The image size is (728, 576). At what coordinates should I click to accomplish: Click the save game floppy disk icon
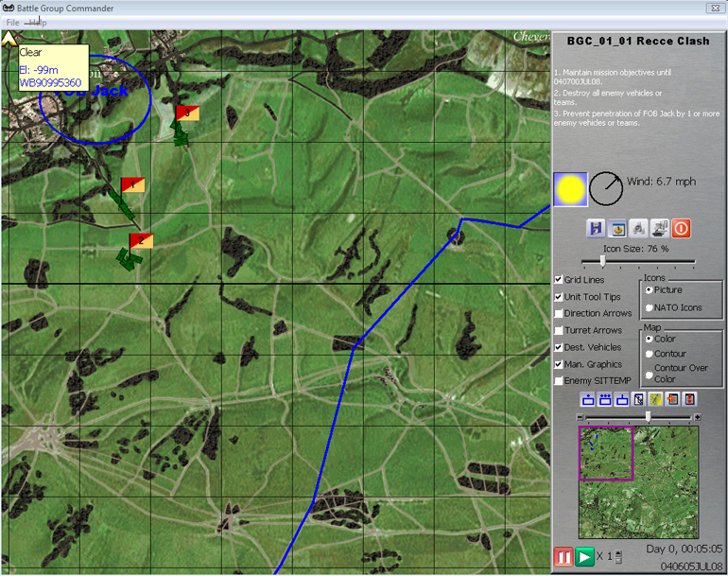(x=596, y=228)
